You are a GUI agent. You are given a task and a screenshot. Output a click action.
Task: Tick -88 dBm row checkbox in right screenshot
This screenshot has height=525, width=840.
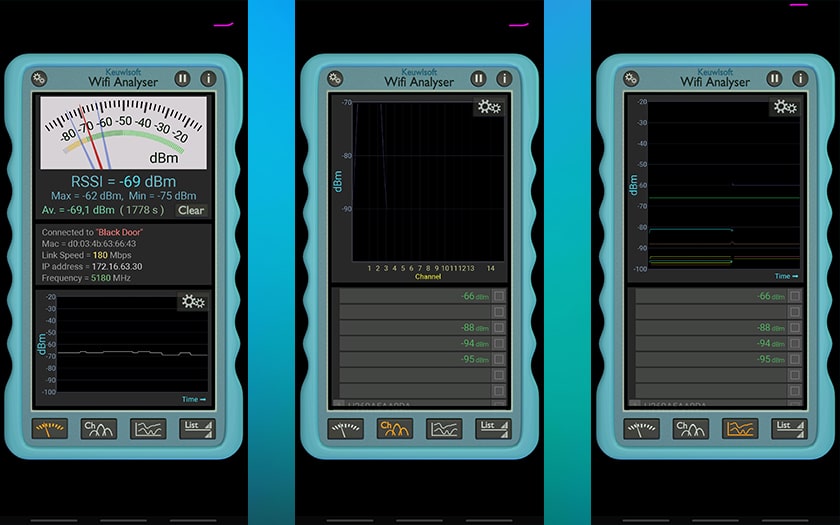coord(795,327)
